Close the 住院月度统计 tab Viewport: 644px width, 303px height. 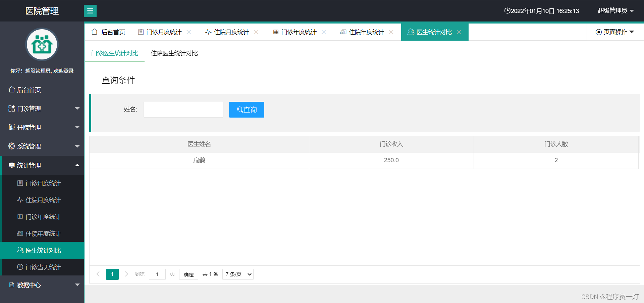[x=256, y=32]
